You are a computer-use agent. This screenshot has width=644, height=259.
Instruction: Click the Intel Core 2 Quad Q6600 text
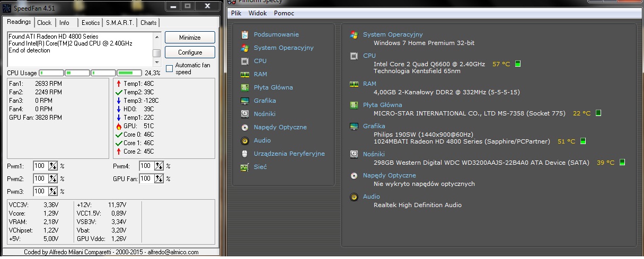tap(429, 64)
